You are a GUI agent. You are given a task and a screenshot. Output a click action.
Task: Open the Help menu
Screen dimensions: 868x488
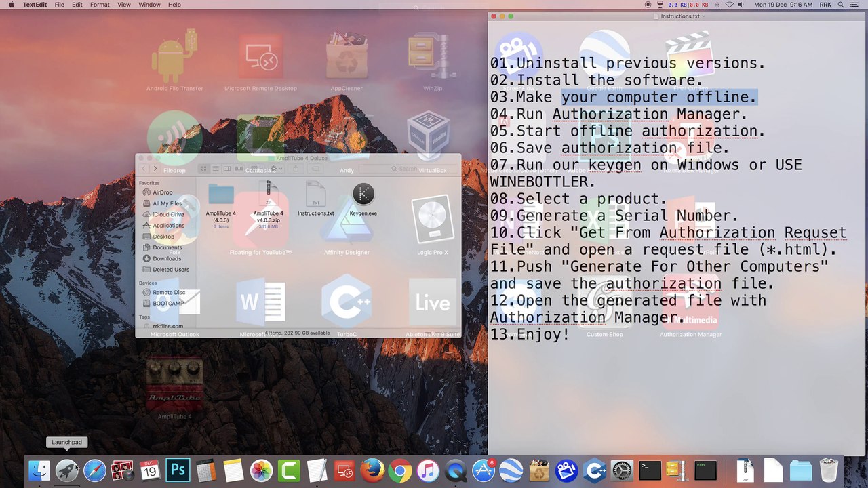174,5
